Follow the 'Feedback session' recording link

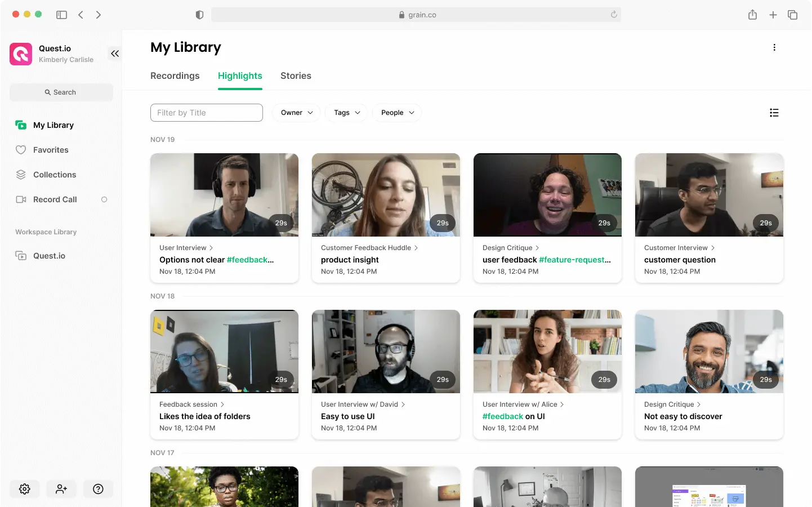[x=191, y=404]
